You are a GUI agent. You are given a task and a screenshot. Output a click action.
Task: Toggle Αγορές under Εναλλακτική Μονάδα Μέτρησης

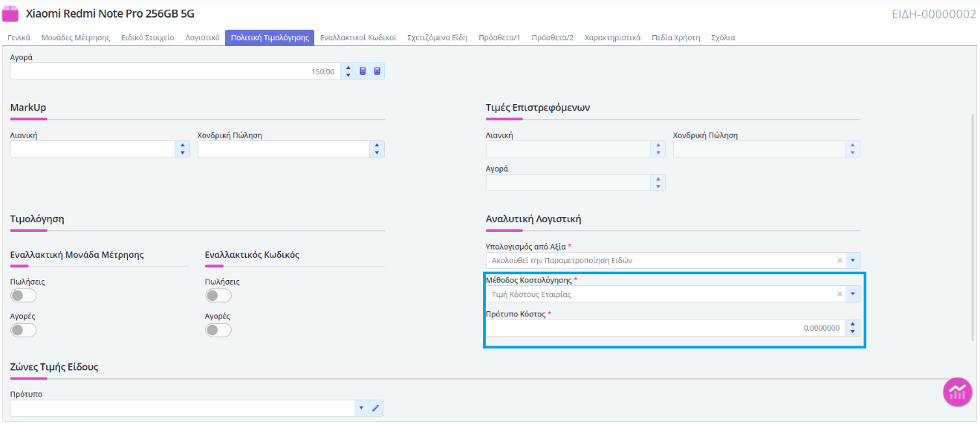click(23, 330)
